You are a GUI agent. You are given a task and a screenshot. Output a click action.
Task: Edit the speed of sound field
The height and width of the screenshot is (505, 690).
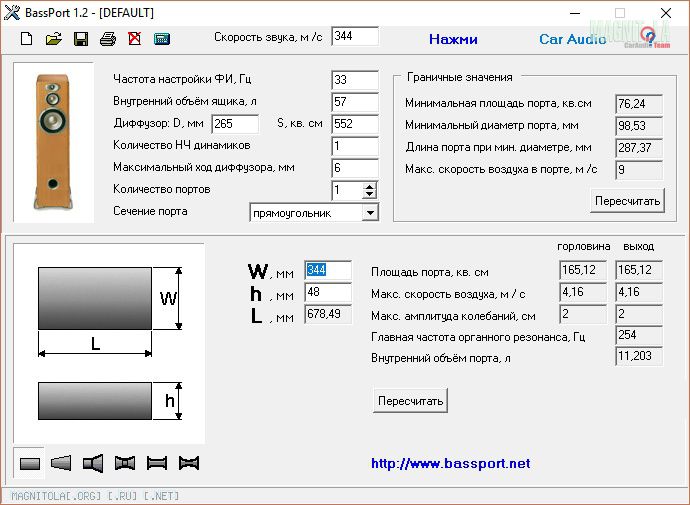[x=355, y=37]
